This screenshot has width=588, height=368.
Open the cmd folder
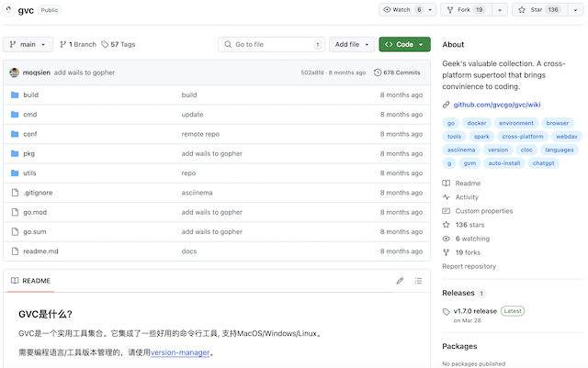tap(30, 115)
